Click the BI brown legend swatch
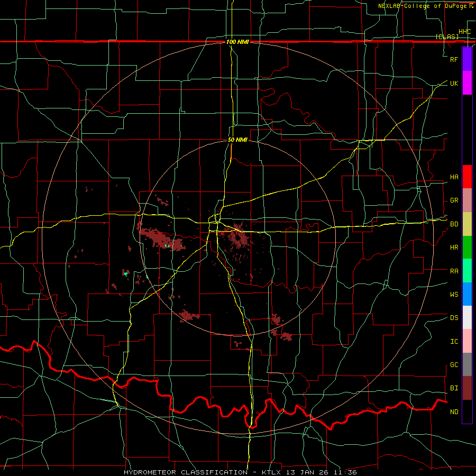The width and height of the screenshot is (476, 476). click(467, 388)
